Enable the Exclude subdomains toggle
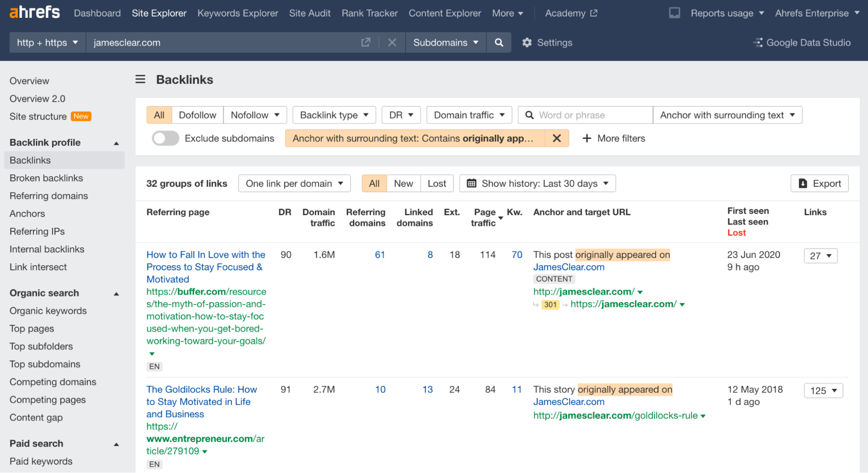 coord(165,138)
